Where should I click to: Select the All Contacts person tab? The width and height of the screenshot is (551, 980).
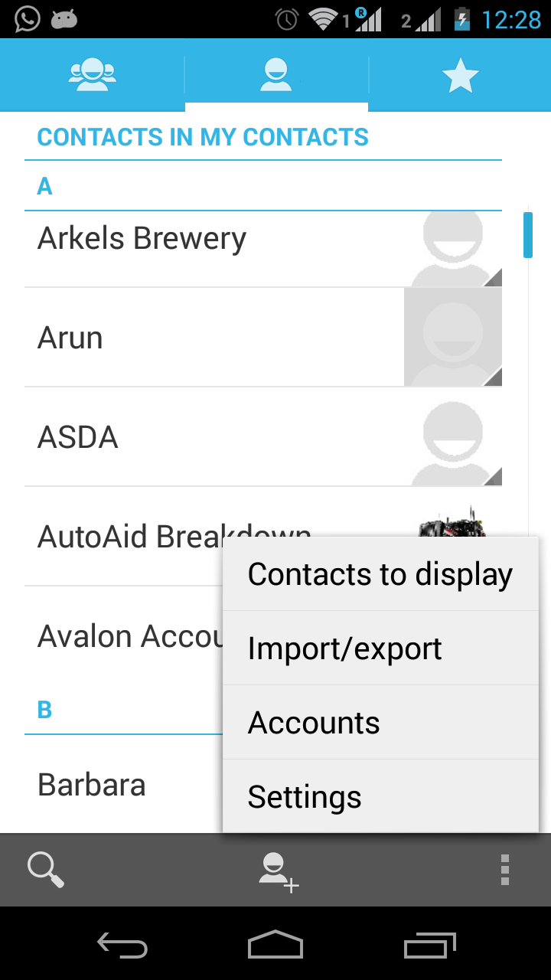276,75
